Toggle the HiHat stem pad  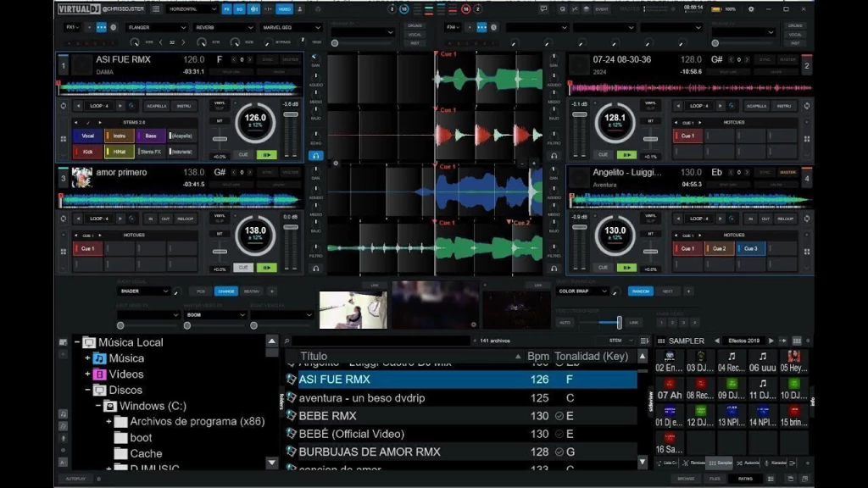(119, 152)
